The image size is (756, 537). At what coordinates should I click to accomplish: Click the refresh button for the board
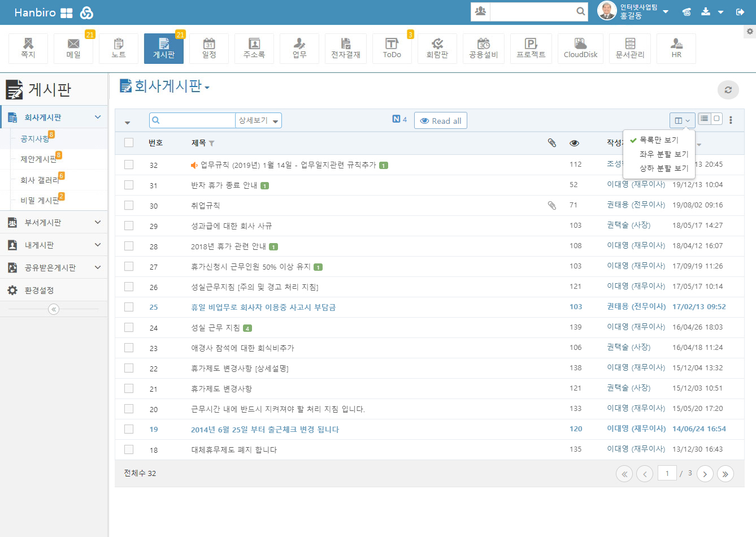(728, 90)
